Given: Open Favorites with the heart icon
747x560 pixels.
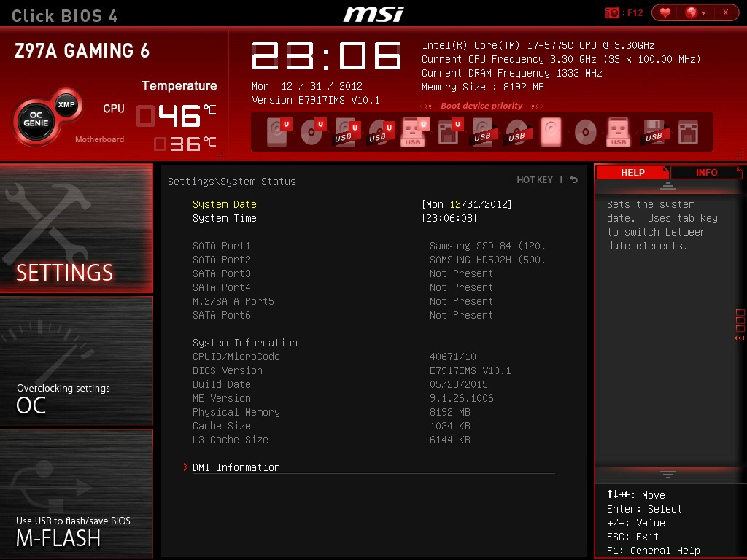Looking at the screenshot, I should click(665, 12).
